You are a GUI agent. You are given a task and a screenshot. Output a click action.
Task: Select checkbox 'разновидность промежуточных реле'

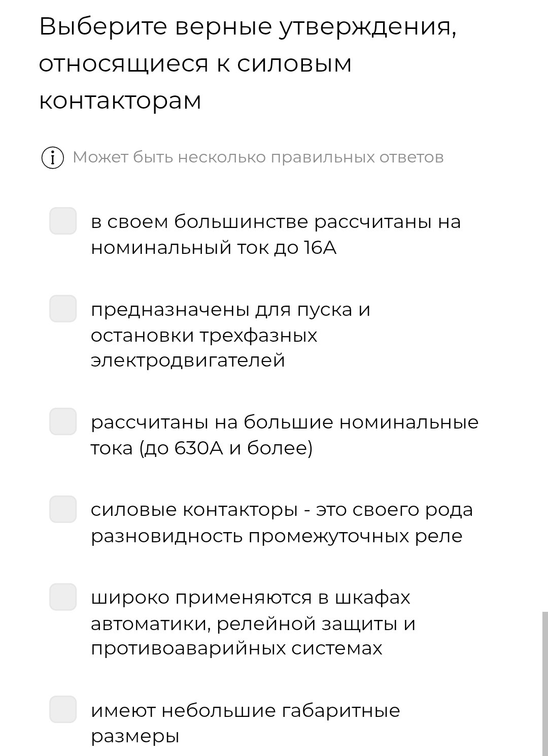[x=63, y=509]
